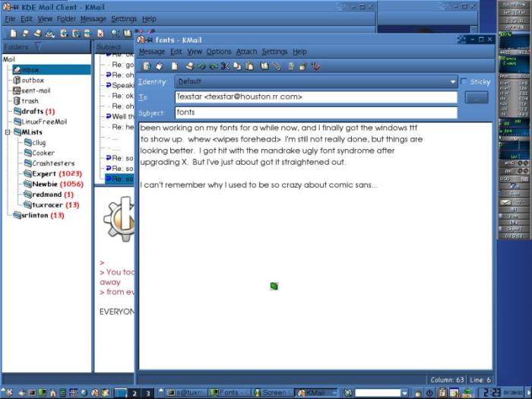Viewport: 532px width, 399px height.
Task: Open composer Settings menu
Action: [274, 52]
